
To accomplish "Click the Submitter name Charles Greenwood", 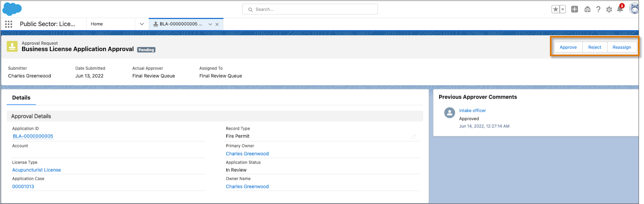I will (x=30, y=76).
